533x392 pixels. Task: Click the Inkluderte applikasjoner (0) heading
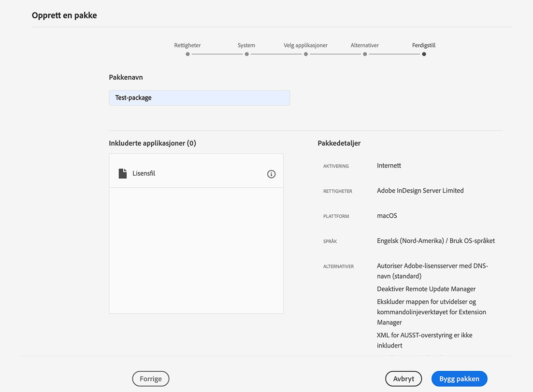pyautogui.click(x=153, y=143)
